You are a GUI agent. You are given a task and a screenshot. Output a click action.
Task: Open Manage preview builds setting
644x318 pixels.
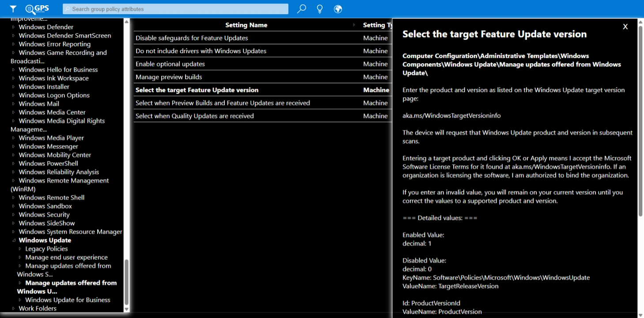(x=169, y=77)
